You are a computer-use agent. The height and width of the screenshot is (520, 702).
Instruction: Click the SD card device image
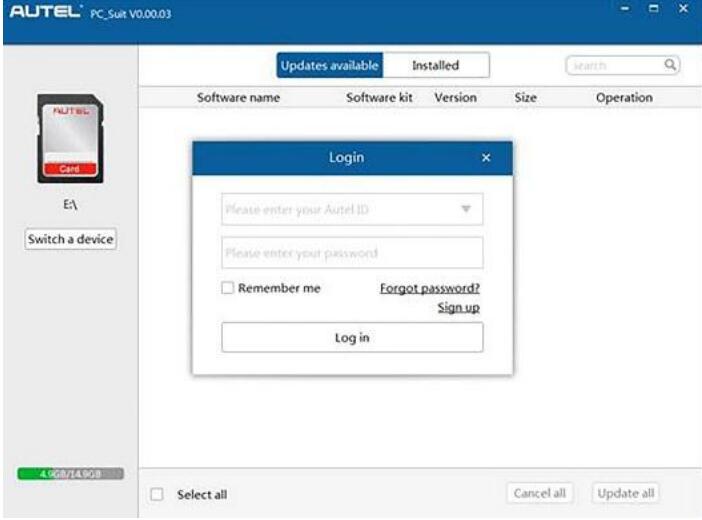pyautogui.click(x=70, y=138)
